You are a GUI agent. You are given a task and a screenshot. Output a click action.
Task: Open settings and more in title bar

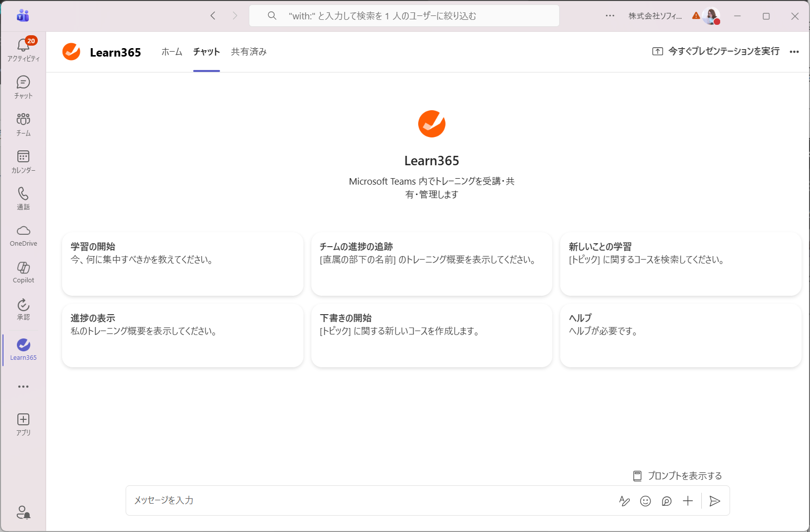pyautogui.click(x=610, y=16)
